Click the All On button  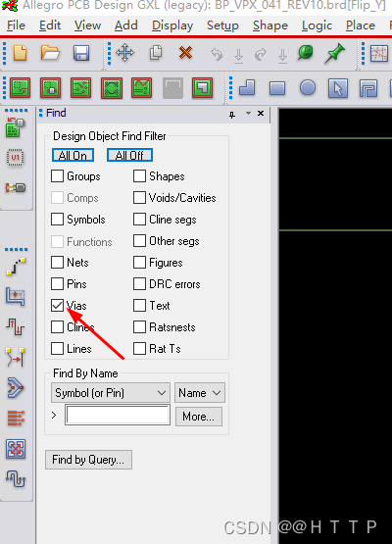tap(73, 155)
